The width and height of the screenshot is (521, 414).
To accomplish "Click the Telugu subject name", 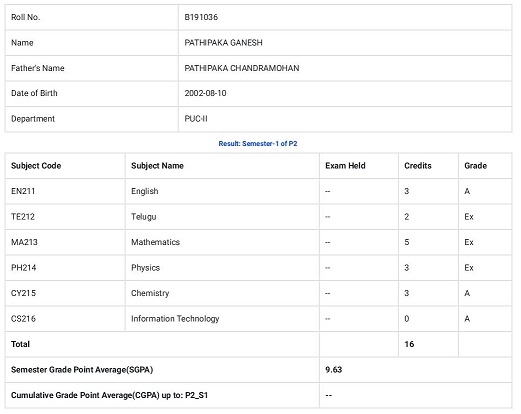I will [144, 217].
